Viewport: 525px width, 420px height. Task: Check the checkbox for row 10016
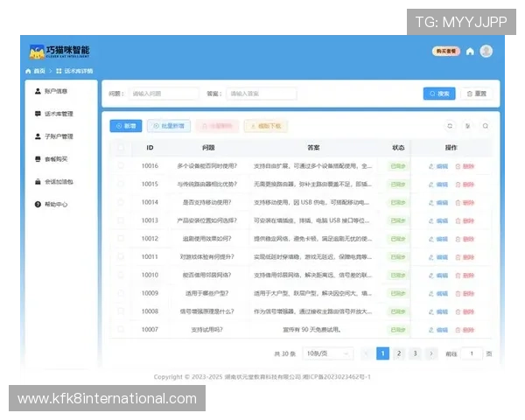(x=121, y=165)
